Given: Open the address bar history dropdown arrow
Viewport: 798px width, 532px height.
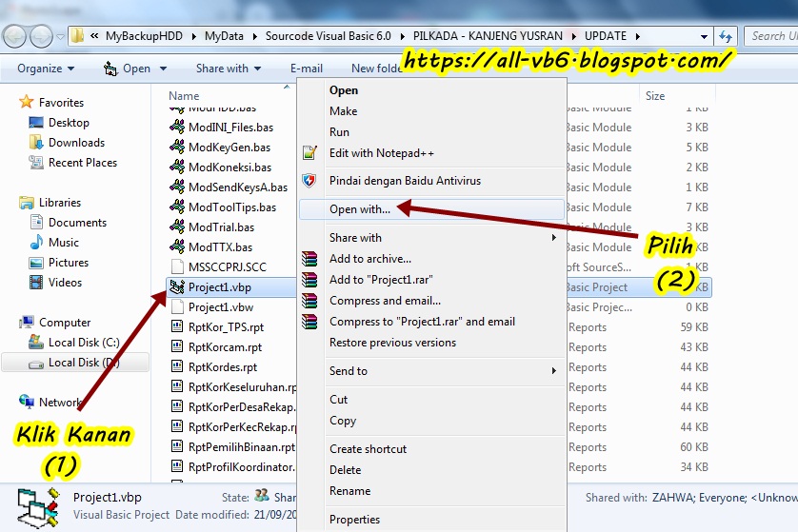Looking at the screenshot, I should (704, 36).
